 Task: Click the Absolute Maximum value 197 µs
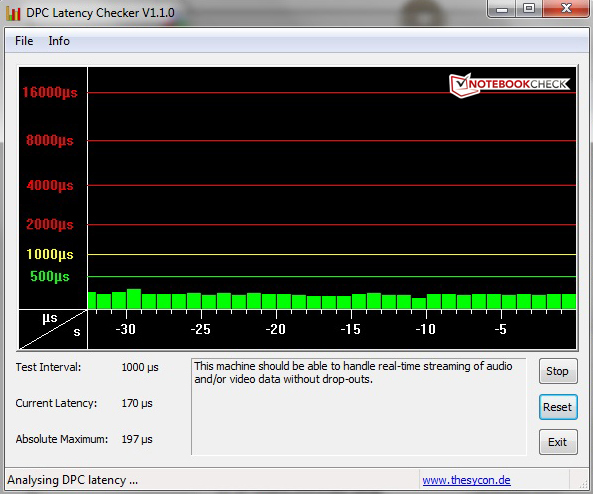(137, 439)
